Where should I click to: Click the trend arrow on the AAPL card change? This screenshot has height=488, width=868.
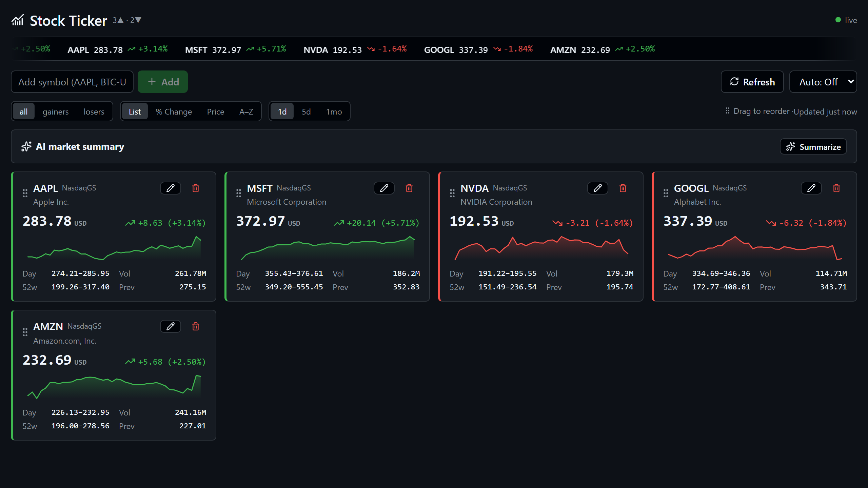pyautogui.click(x=130, y=223)
